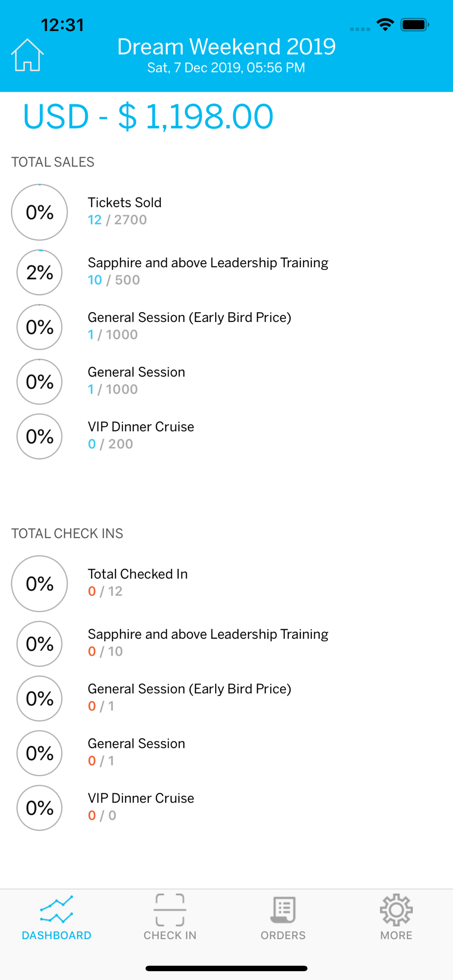Screen dimensions: 453x980
Task: Open the More gear icon
Action: coord(396,910)
